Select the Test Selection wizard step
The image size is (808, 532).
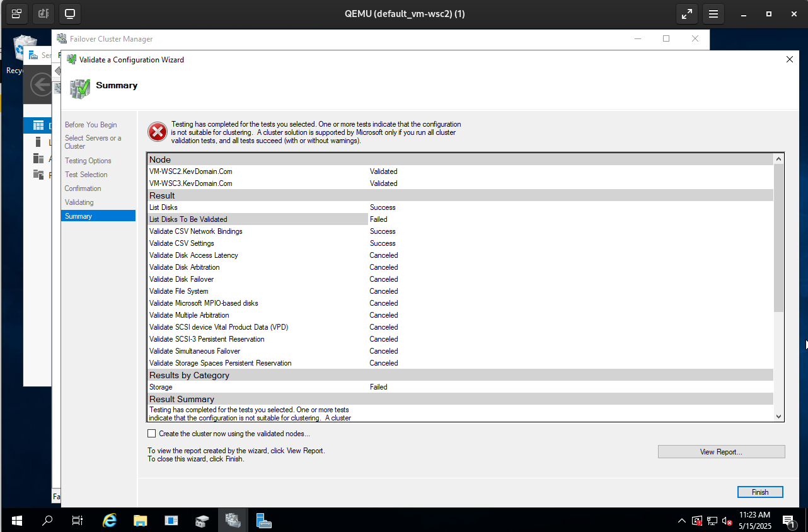86,175
